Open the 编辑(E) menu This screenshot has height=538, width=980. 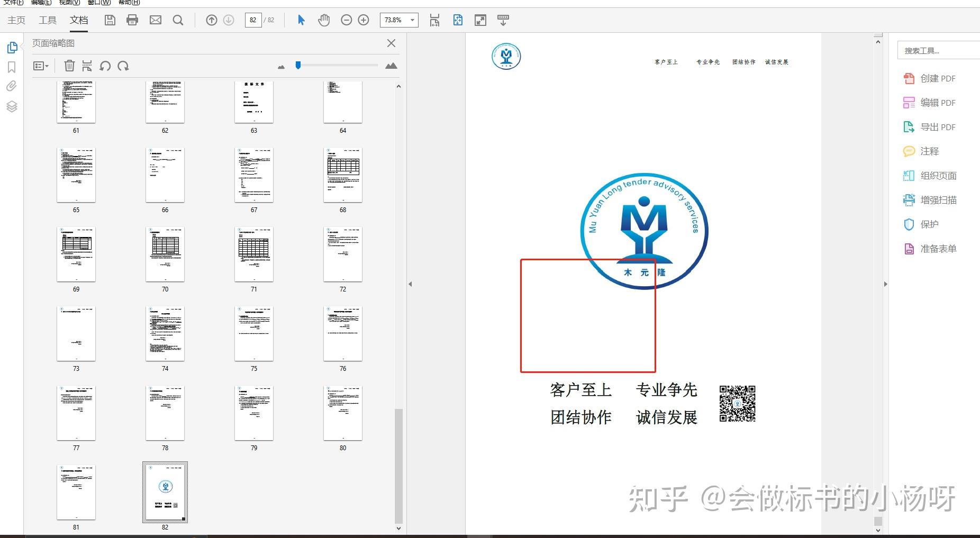coord(41,3)
